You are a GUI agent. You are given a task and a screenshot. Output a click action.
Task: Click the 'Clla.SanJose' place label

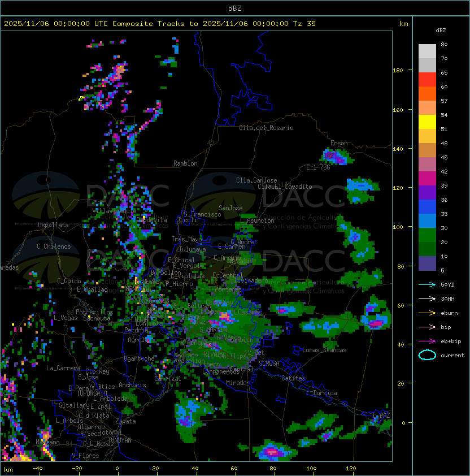click(x=256, y=180)
